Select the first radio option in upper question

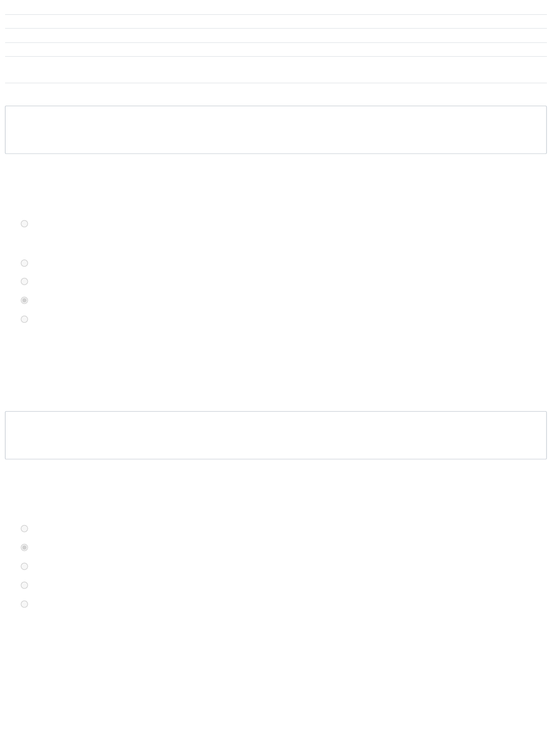tap(24, 224)
